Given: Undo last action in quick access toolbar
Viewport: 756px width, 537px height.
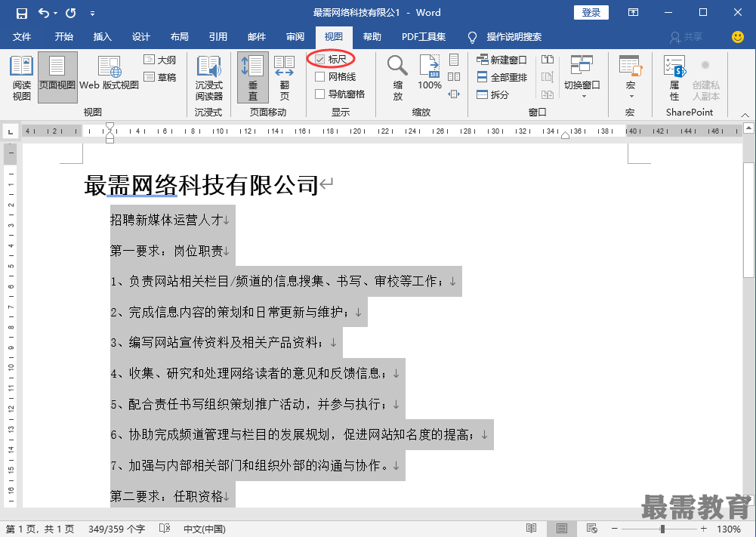Looking at the screenshot, I should [x=43, y=13].
